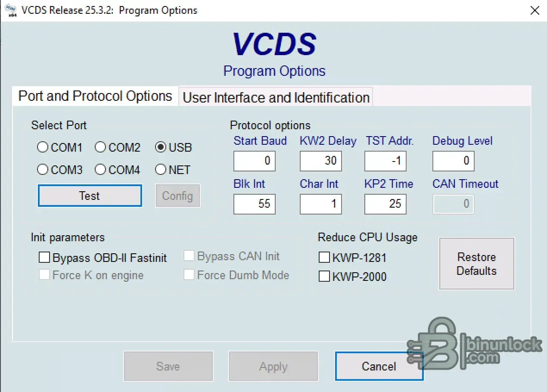This screenshot has height=392, width=547.
Task: Click the Char Int input field
Action: pyautogui.click(x=321, y=204)
